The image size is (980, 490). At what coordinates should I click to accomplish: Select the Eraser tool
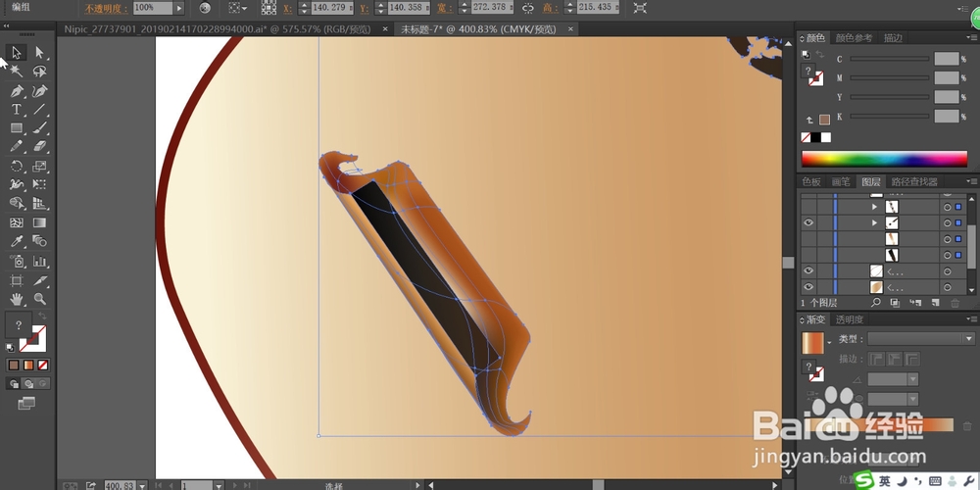point(39,146)
